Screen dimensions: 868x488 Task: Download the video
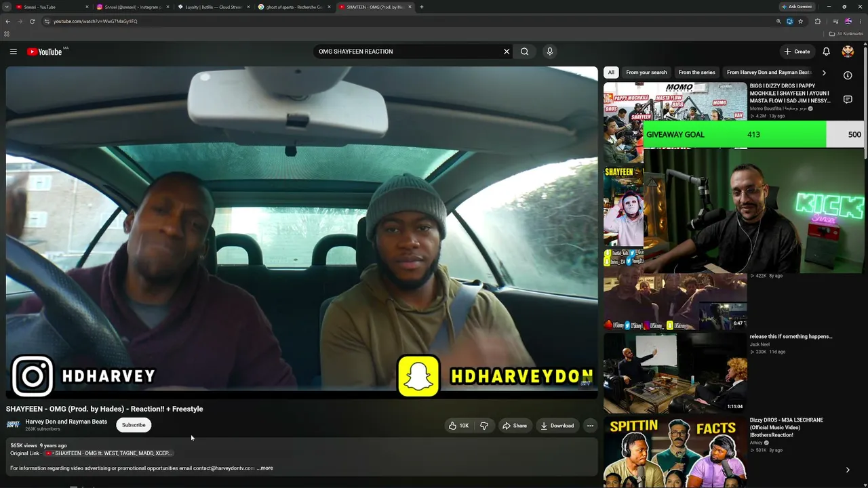tap(557, 426)
